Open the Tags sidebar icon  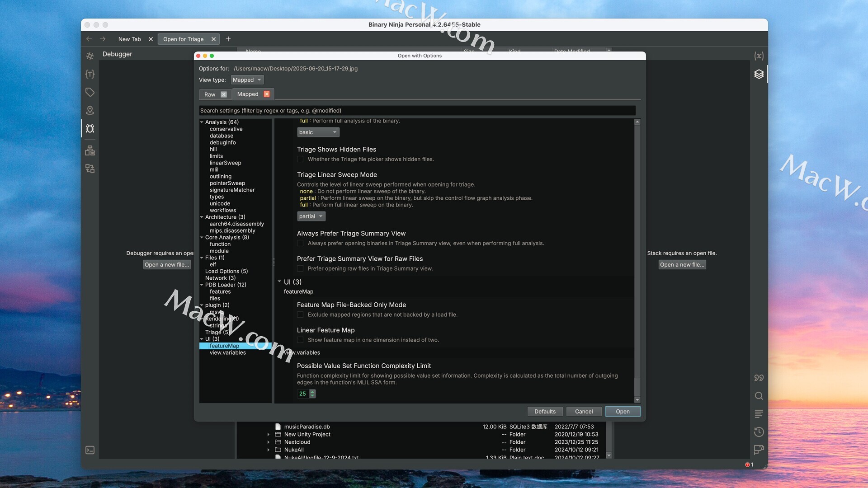pyautogui.click(x=90, y=92)
